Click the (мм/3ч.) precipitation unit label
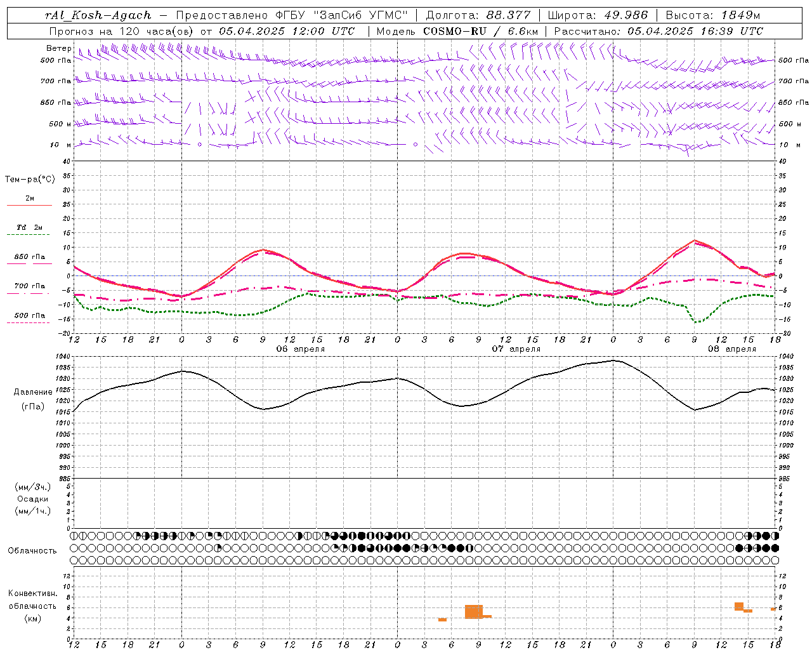Viewport: 812px width, 650px height. (x=33, y=487)
